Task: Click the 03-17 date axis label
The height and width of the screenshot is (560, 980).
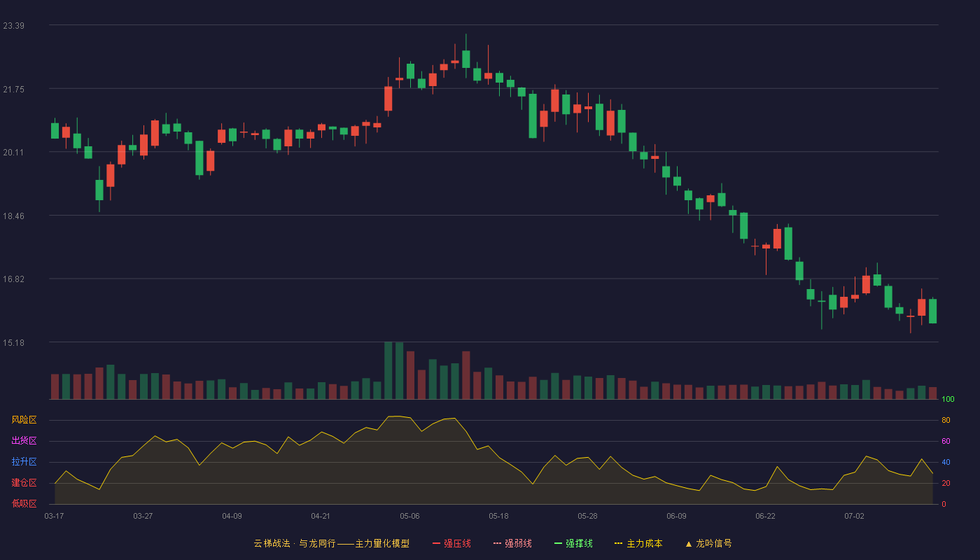Action: point(54,516)
